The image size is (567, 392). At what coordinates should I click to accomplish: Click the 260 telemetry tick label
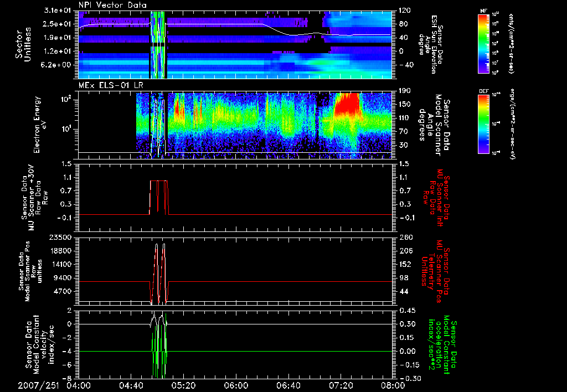(x=405, y=238)
